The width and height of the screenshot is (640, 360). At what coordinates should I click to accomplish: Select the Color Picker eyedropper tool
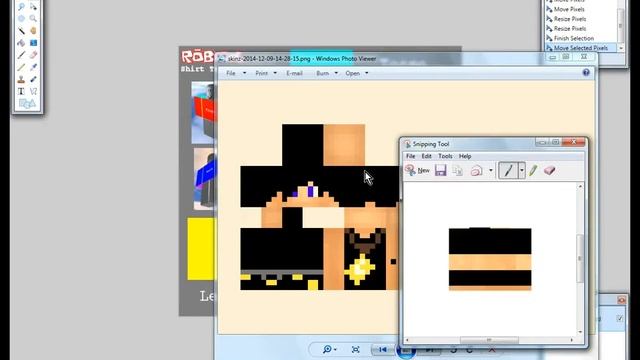[33, 67]
